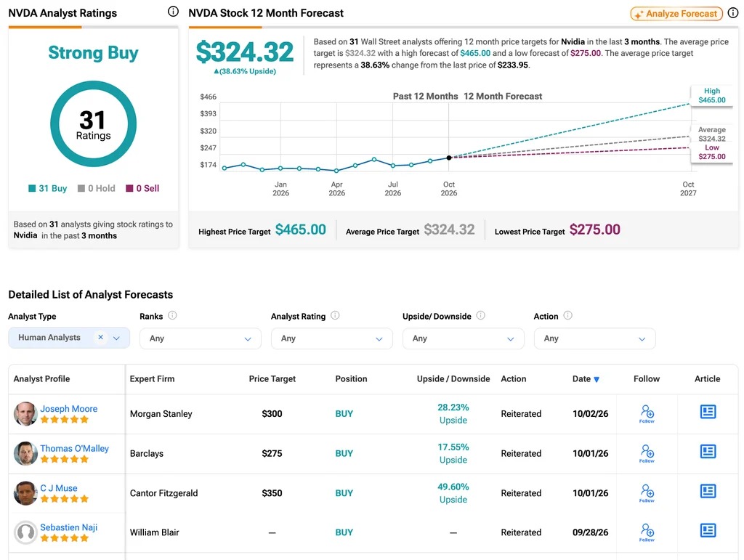Click the Analyze Forecast button
This screenshot has width=744, height=560.
pos(676,14)
